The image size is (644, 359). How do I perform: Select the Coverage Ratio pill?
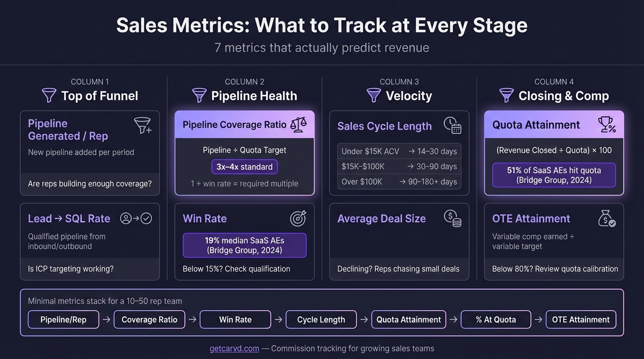[149, 320]
